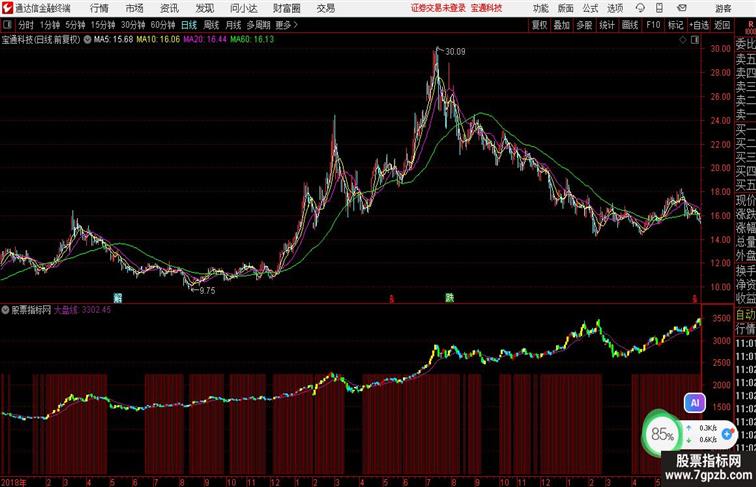Click the 标记 mark button
This screenshot has width=756, height=487.
[675, 25]
